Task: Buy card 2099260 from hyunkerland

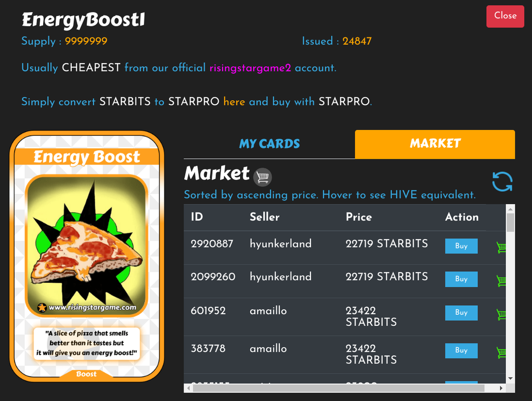Action: tap(461, 279)
